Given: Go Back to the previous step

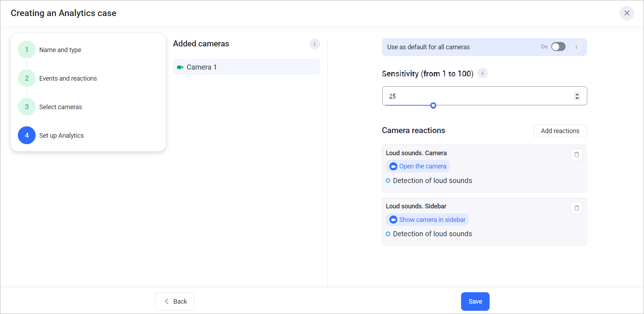Looking at the screenshot, I should [175, 302].
